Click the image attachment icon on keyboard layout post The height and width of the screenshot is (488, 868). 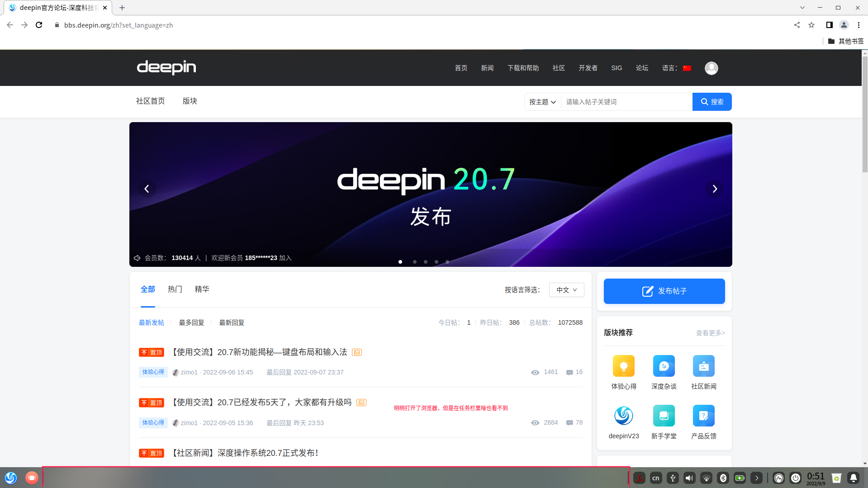click(x=356, y=352)
